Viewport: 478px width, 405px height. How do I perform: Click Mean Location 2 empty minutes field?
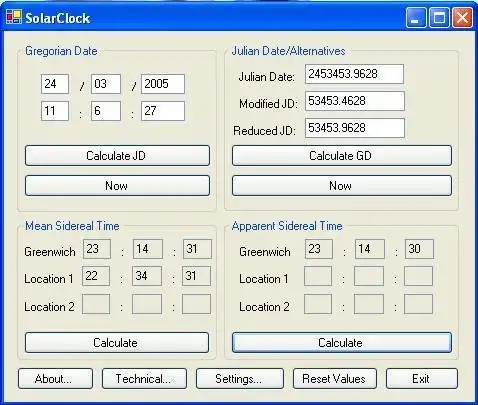pos(147,304)
